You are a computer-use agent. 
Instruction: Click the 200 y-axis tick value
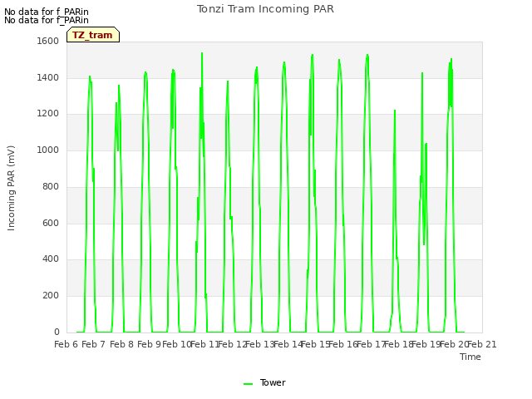[x=51, y=296]
